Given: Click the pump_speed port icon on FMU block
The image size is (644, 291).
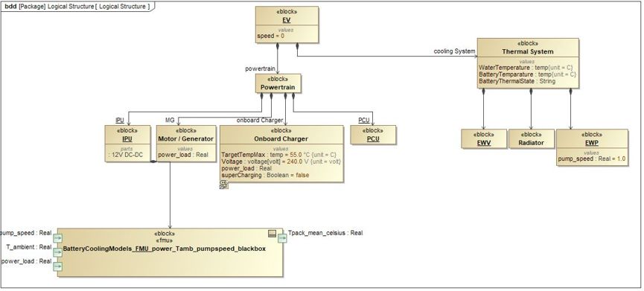Looking at the screenshot, I should 57,238.
